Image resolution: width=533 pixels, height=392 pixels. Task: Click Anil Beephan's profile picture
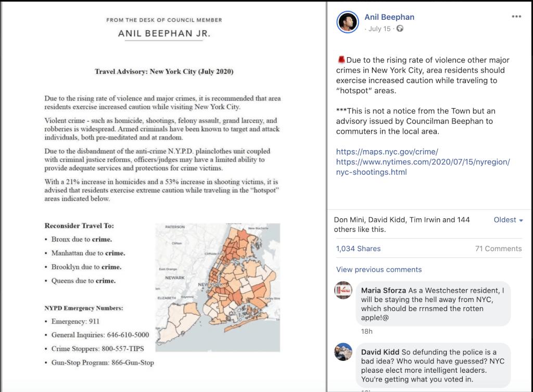pyautogui.click(x=348, y=22)
